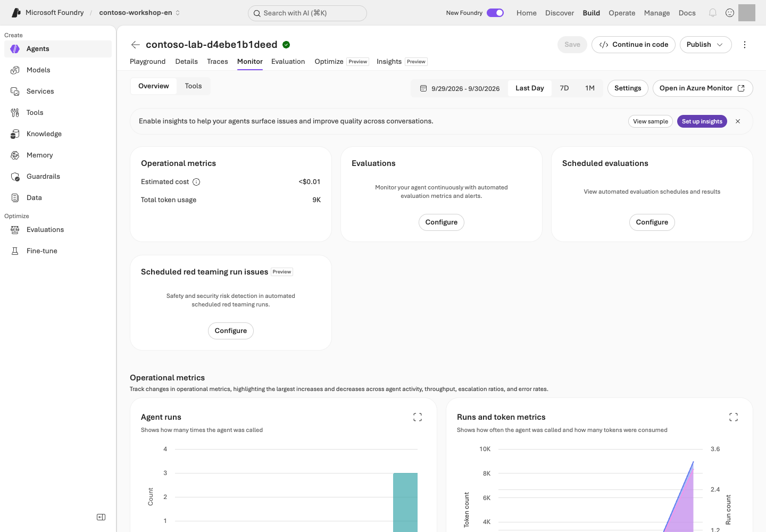766x532 pixels.
Task: Open the Insights preview tab
Action: [x=402, y=62]
